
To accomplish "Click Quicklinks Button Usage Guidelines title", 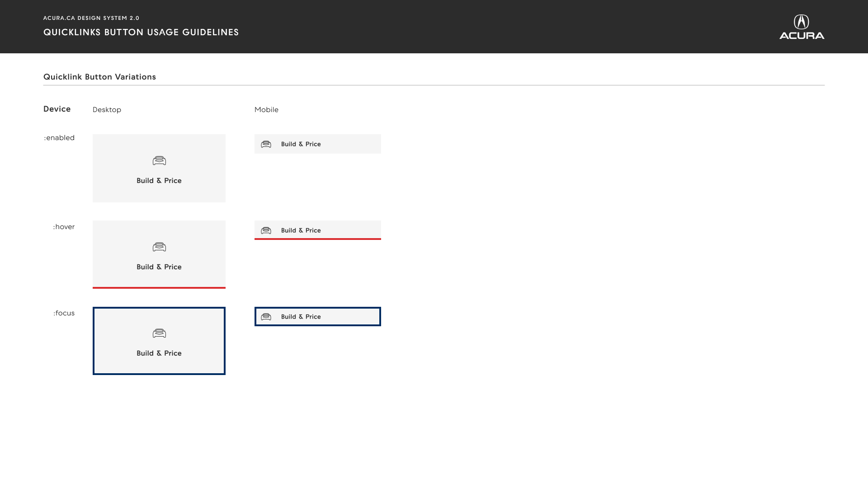I will pyautogui.click(x=141, y=32).
